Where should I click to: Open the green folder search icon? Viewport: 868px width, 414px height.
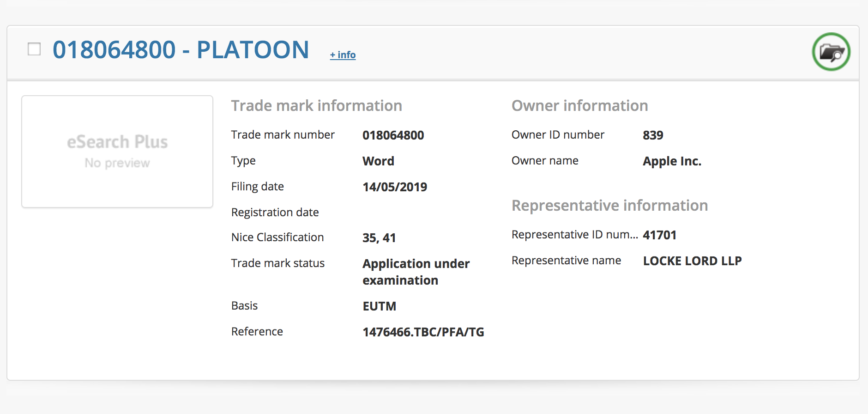point(831,52)
